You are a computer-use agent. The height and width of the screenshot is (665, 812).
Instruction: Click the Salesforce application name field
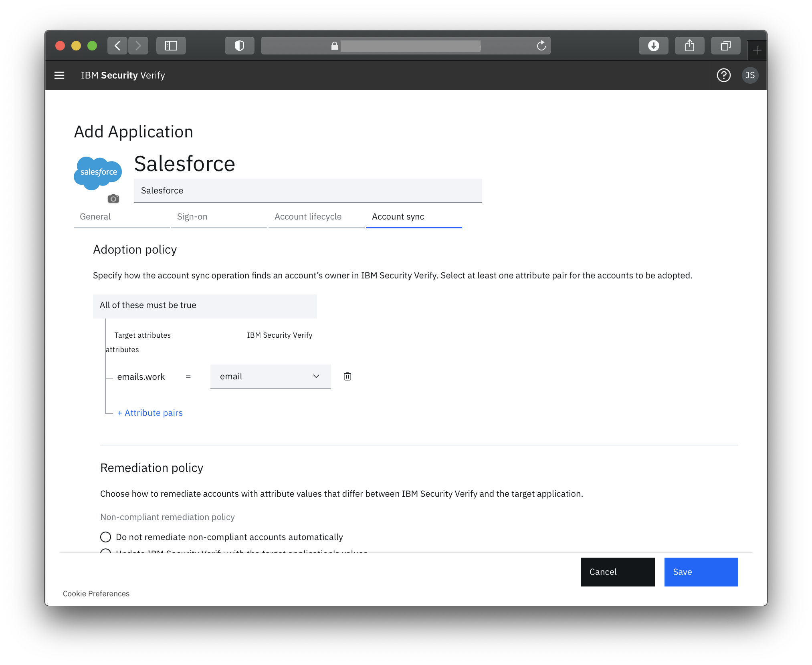coord(307,191)
